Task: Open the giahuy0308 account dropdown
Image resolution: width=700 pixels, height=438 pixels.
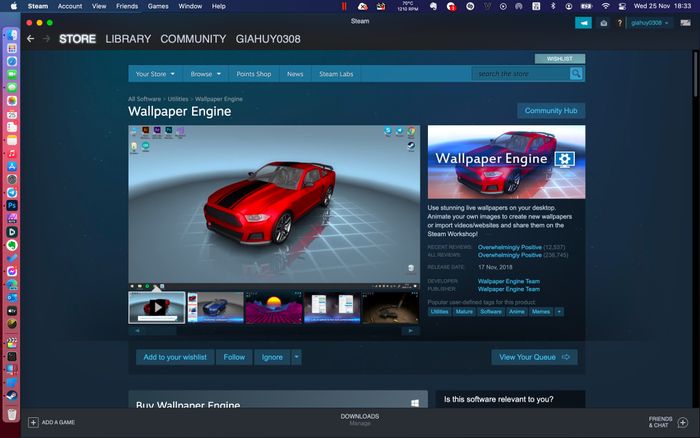Action: click(650, 23)
